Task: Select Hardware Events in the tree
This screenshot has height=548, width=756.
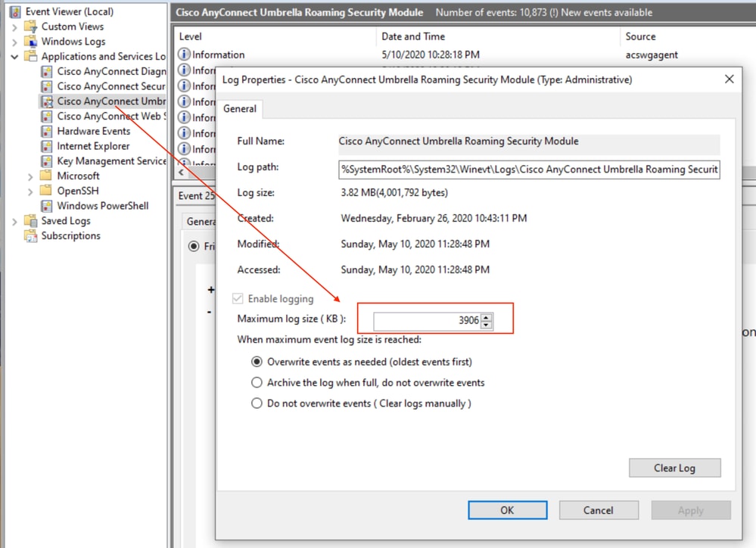Action: coord(93,131)
